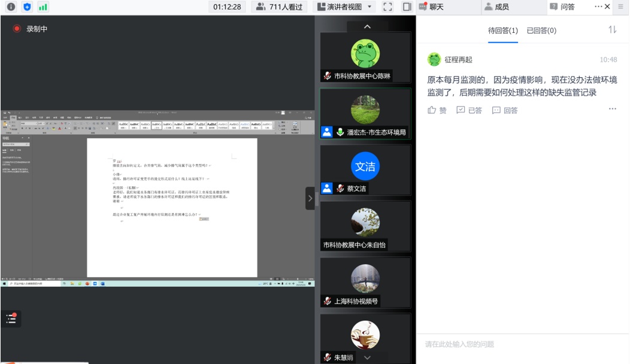Open the 已回答(0) answered tab
This screenshot has height=364, width=630.
click(x=541, y=31)
